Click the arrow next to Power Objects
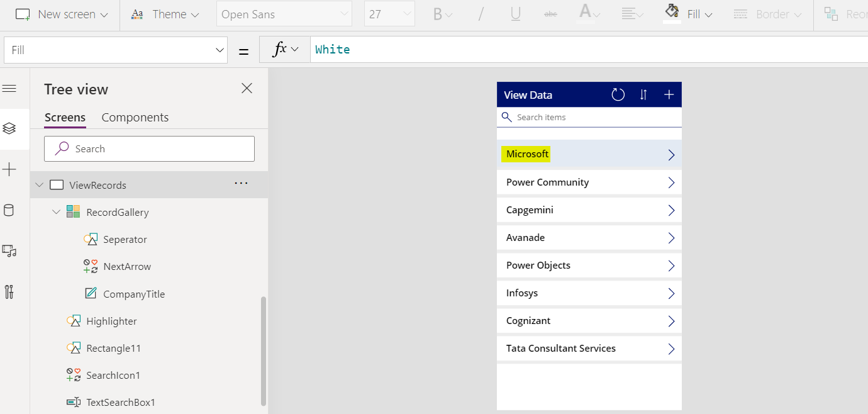 click(671, 266)
